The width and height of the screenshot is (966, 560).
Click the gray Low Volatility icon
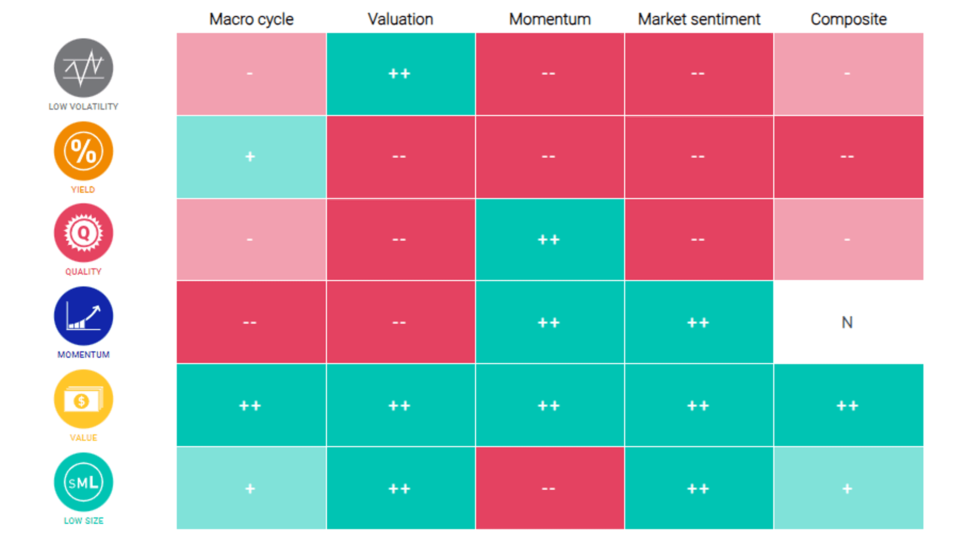click(84, 68)
